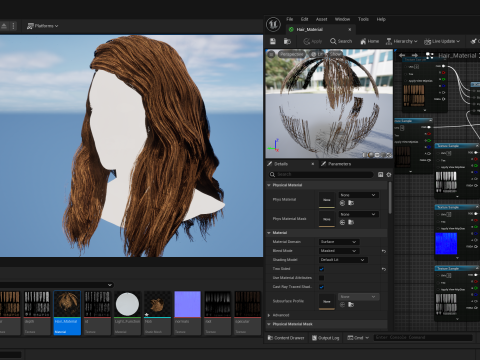Open the File menu

[x=290, y=19]
